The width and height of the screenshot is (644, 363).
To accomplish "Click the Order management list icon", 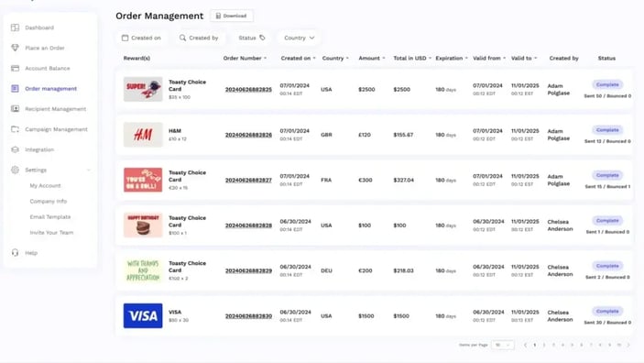I will tap(16, 88).
